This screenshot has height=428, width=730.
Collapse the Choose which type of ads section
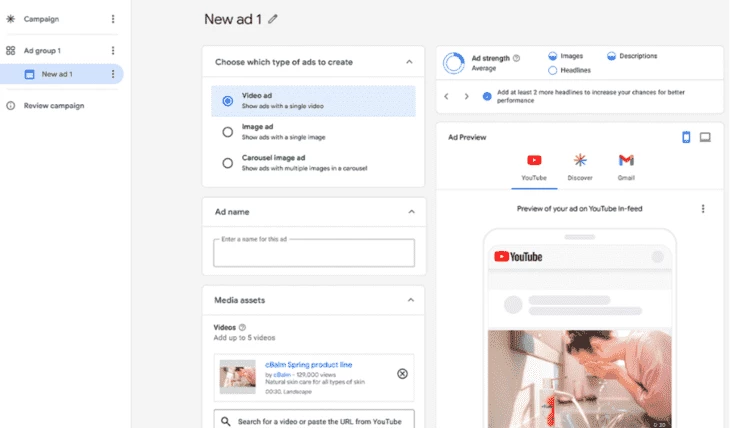[x=409, y=62]
